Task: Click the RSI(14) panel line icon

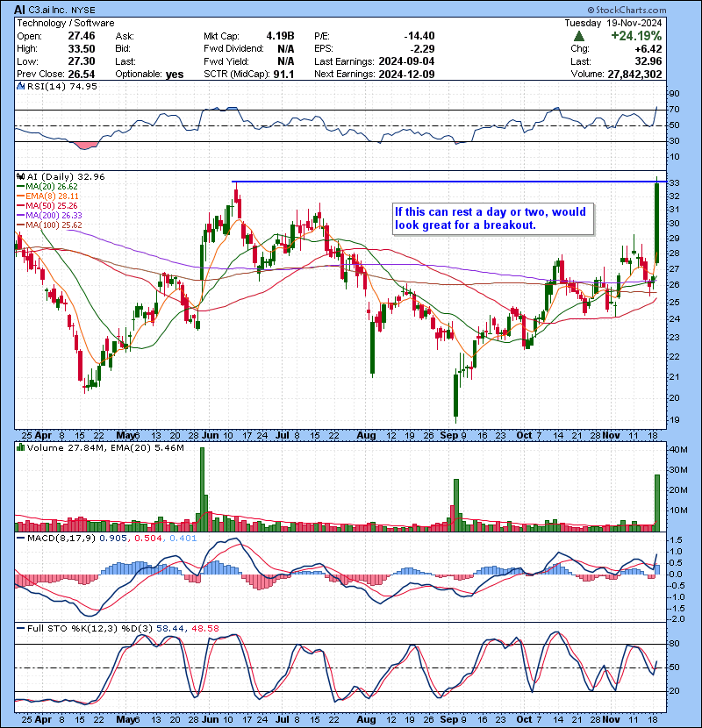Action: pyautogui.click(x=20, y=86)
